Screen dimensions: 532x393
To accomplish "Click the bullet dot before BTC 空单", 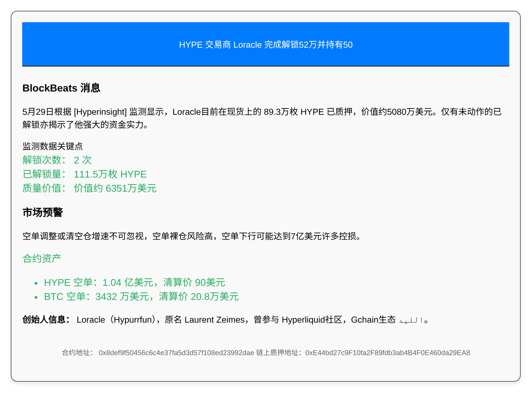I will coord(36,297).
